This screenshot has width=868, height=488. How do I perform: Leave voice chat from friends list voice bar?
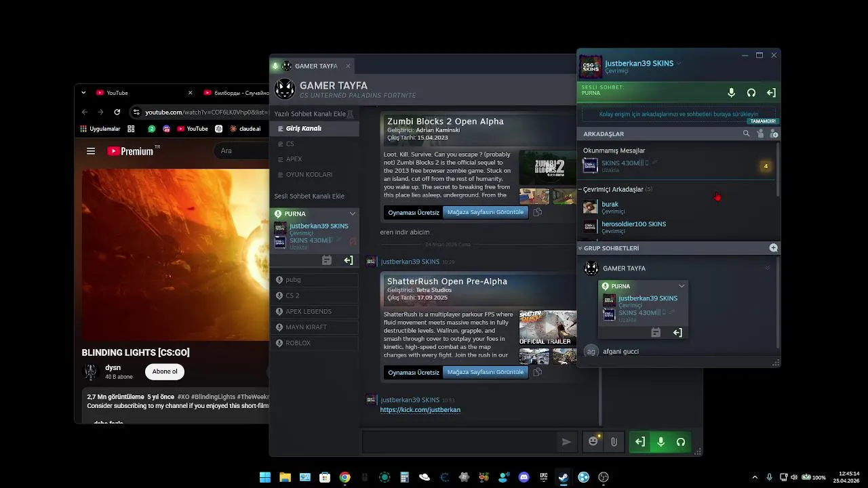click(771, 93)
